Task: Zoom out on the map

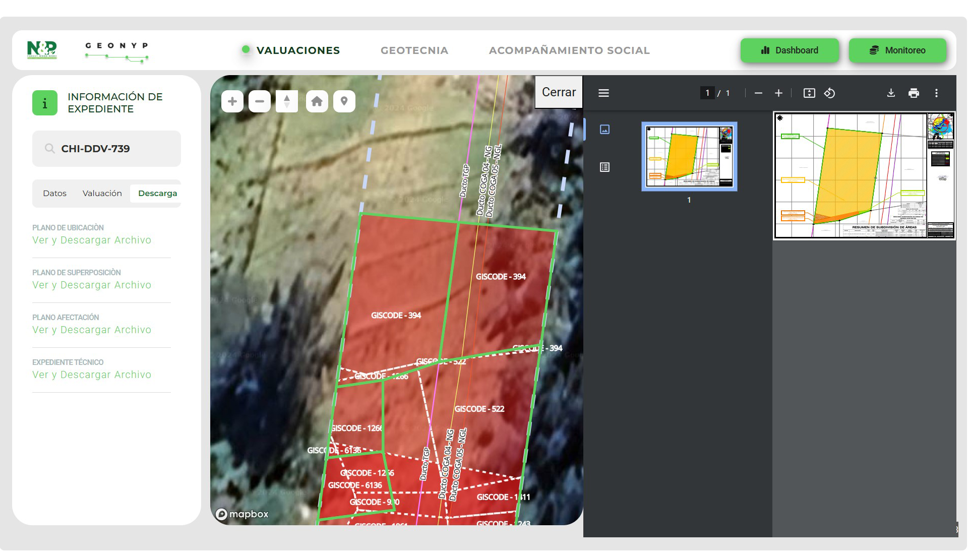Action: 260,101
